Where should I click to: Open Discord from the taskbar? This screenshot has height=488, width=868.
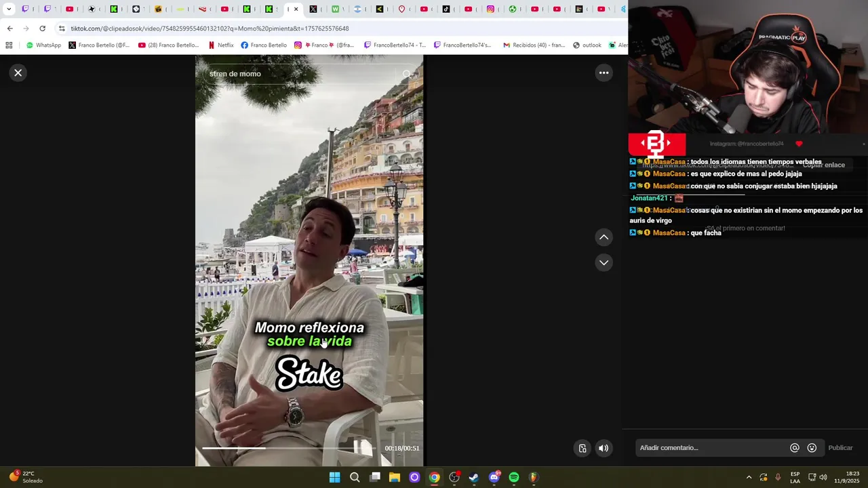(x=494, y=477)
